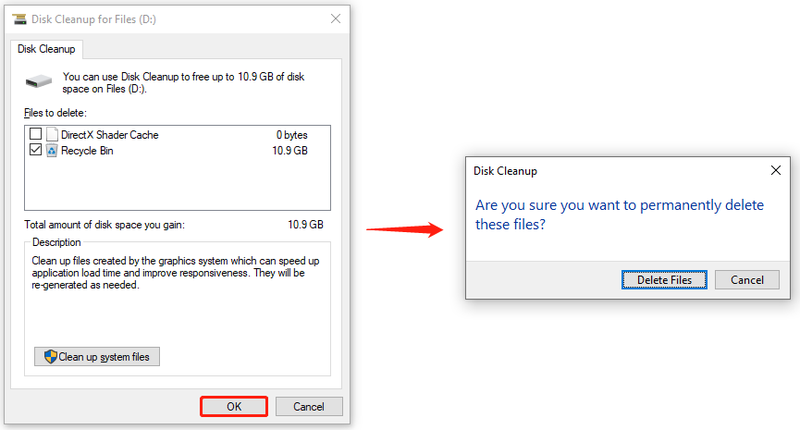Close the Disk Cleanup for Files window
This screenshot has width=800, height=430.
point(335,19)
